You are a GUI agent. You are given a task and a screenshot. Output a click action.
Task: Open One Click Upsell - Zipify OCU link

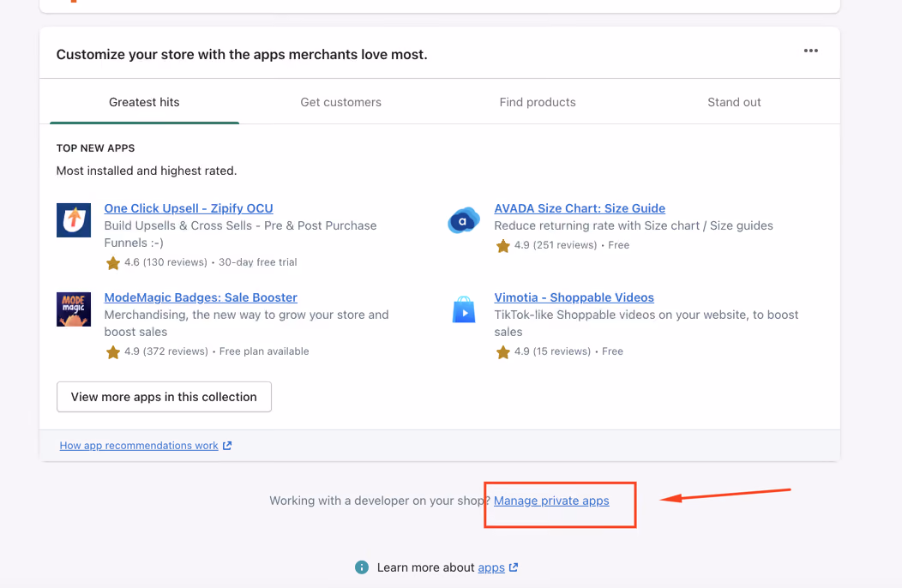(189, 208)
